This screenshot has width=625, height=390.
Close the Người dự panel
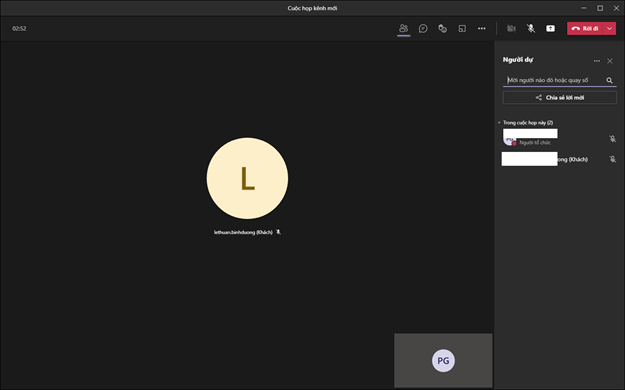tap(610, 61)
